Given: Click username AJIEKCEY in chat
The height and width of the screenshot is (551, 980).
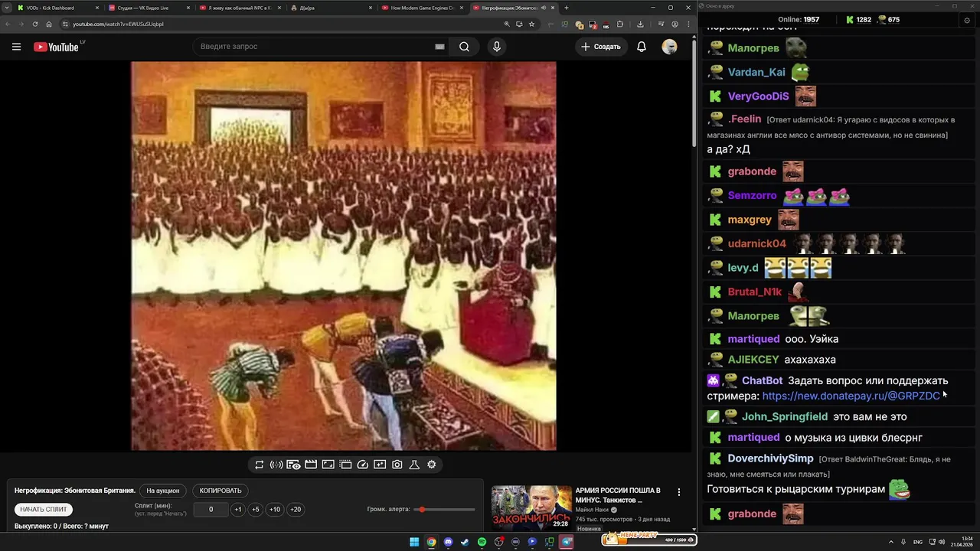Looking at the screenshot, I should (753, 360).
